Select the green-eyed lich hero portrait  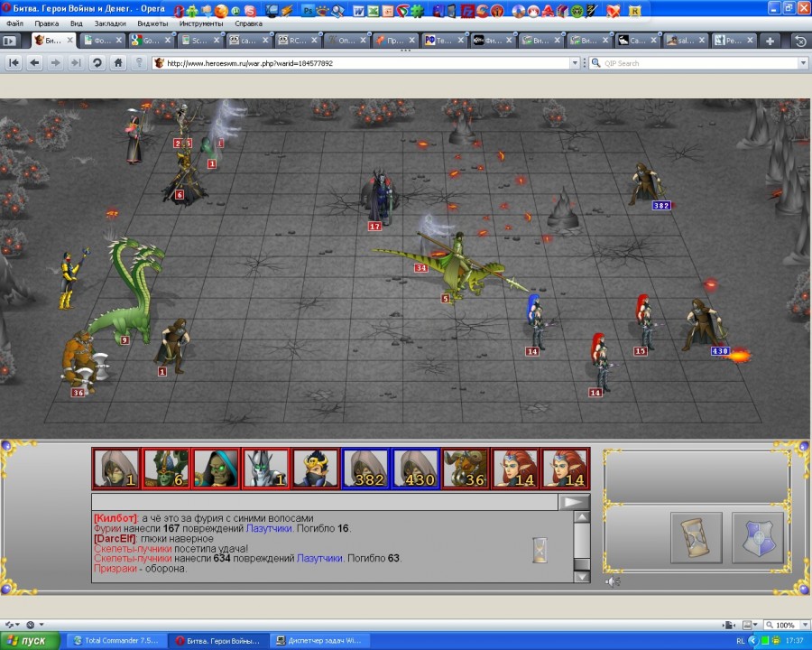pos(216,469)
